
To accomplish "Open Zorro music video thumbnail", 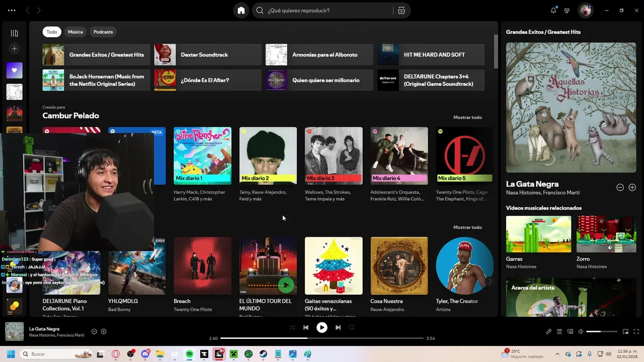I will pos(606,234).
